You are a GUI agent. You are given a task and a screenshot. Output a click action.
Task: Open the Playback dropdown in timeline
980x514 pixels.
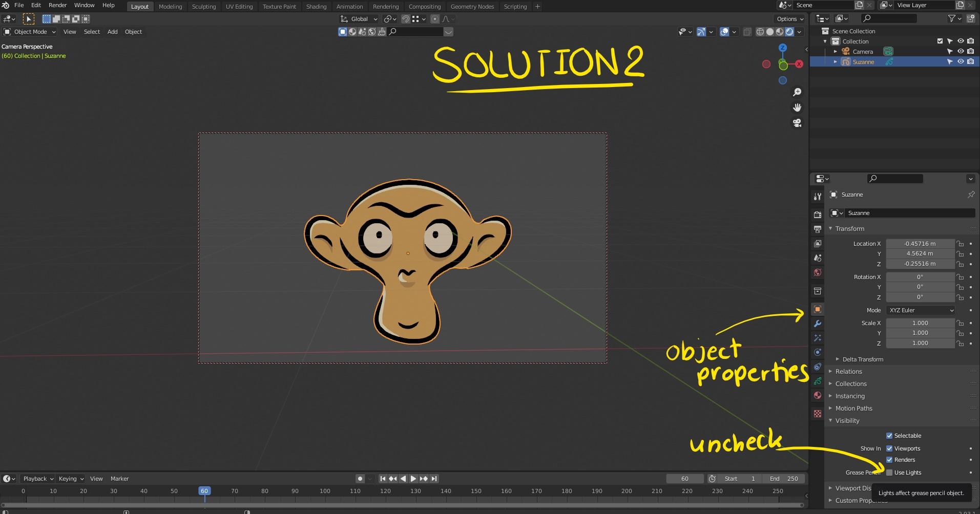[x=38, y=479]
